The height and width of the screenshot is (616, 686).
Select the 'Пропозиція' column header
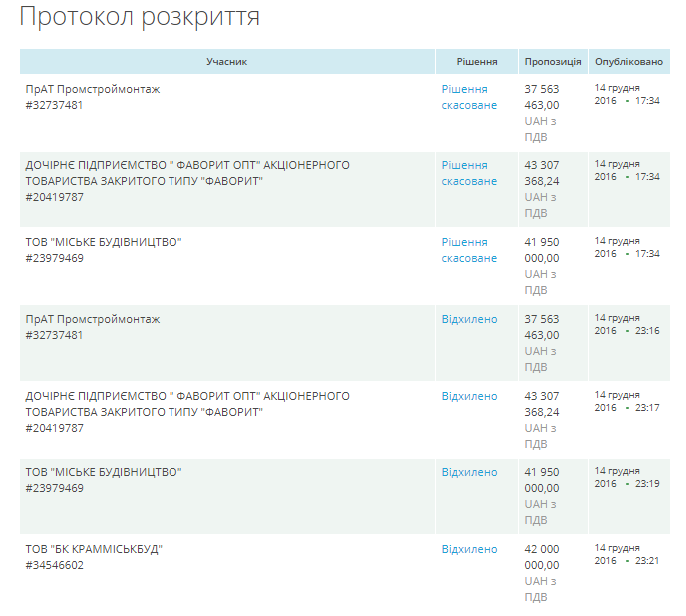[x=553, y=62]
